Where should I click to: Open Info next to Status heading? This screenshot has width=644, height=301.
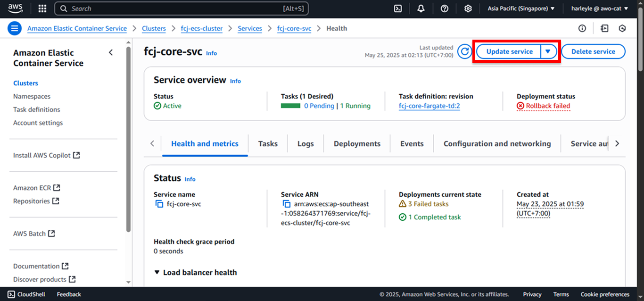click(x=190, y=179)
